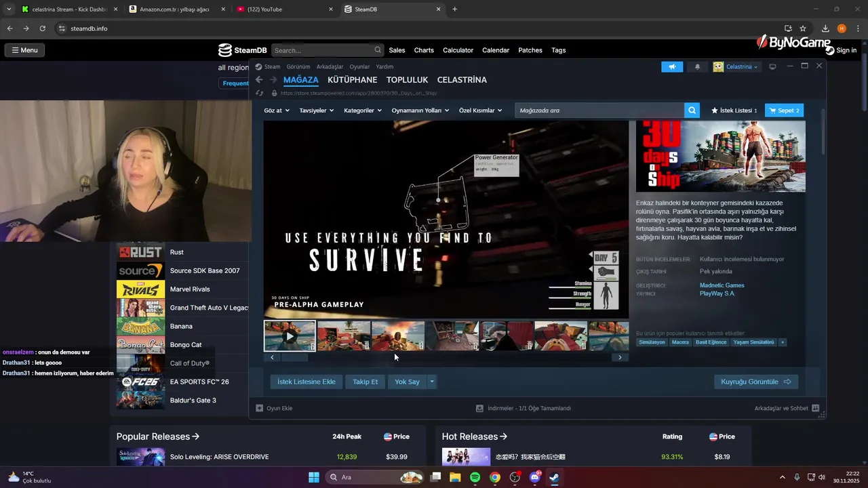Viewport: 868px width, 488px height.
Task: Click in Mağazada ara search field
Action: click(x=599, y=110)
